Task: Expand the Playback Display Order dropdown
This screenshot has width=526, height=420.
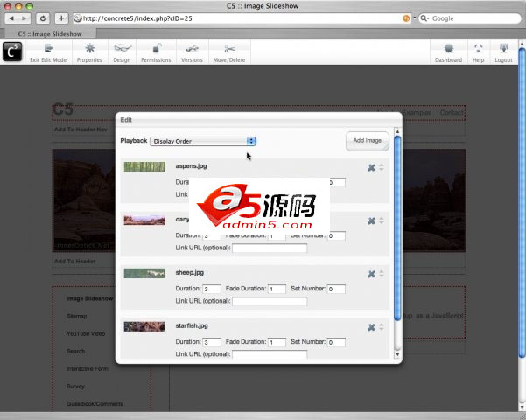Action: [203, 141]
